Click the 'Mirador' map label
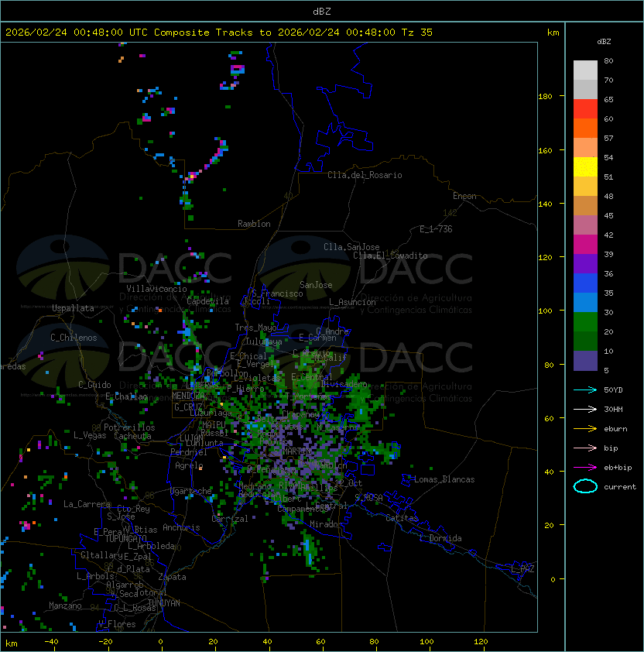 click(x=327, y=524)
